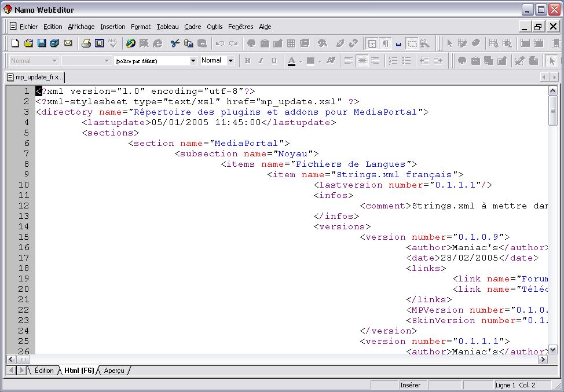
Task: Click the background color swatch
Action: click(310, 61)
